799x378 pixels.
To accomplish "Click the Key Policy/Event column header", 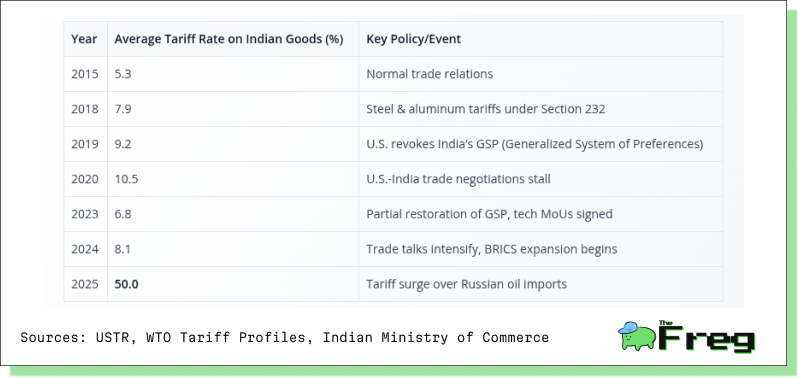I will pos(413,39).
